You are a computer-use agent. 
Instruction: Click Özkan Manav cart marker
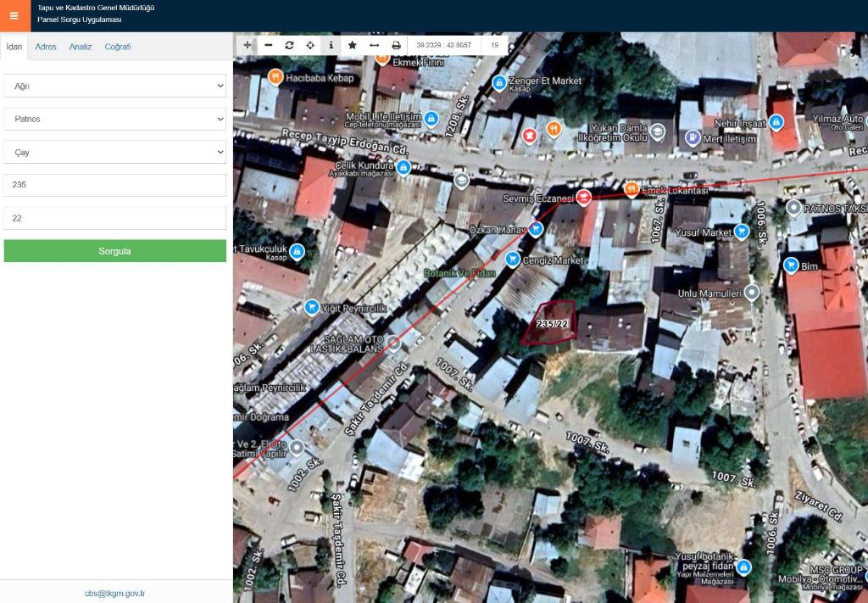point(535,229)
